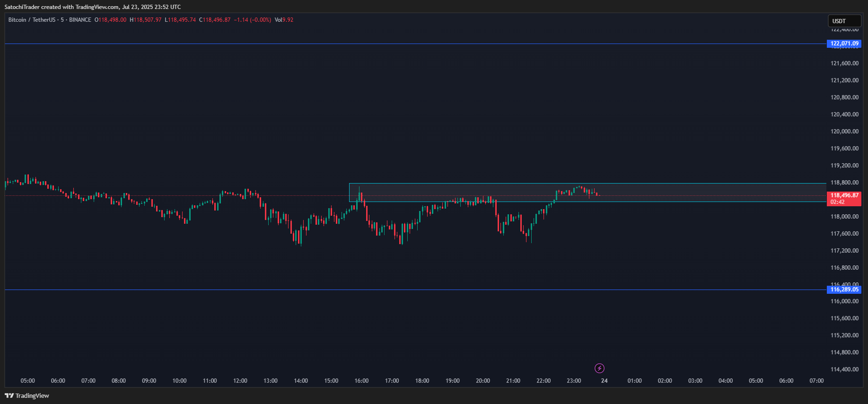Click the 14:00 time axis label
The width and height of the screenshot is (868, 404).
click(x=301, y=381)
